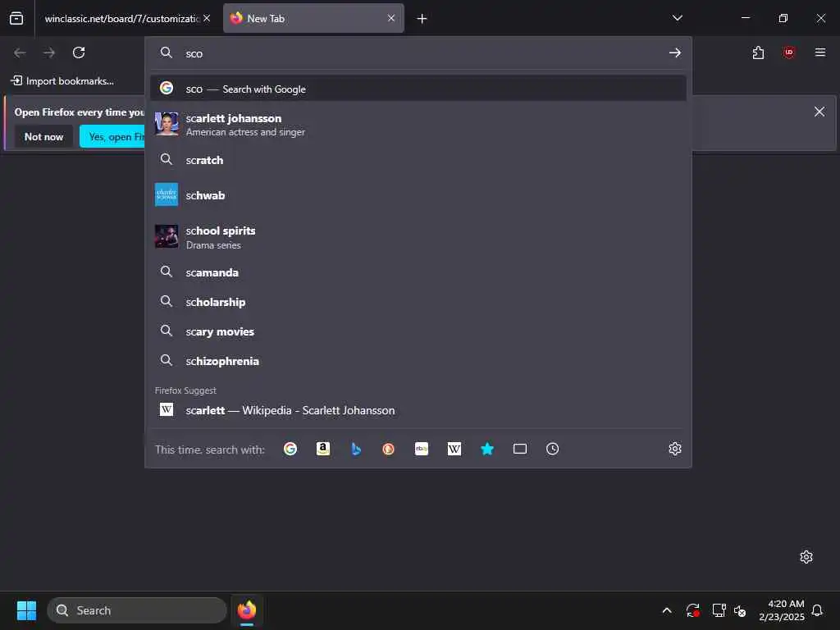The width and height of the screenshot is (840, 630).
Task: Search open tabs with tab icon
Action: point(519,449)
